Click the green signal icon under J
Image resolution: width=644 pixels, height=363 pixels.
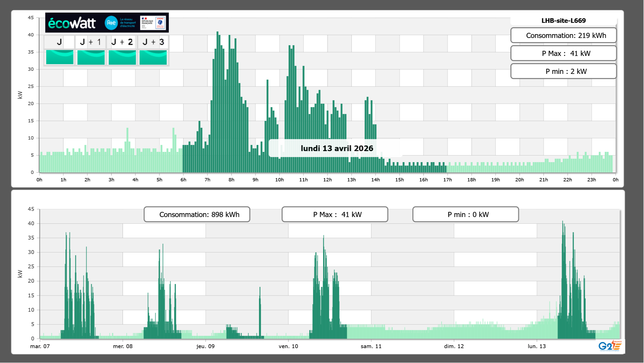(60, 57)
